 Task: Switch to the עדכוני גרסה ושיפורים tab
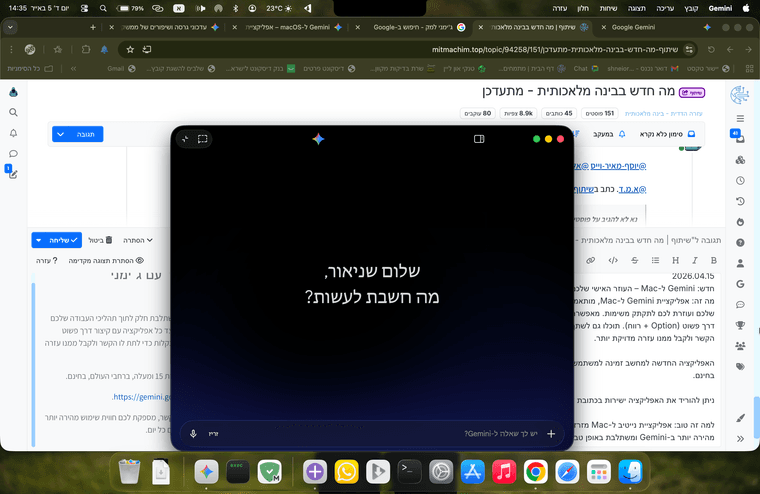pyautogui.click(x=165, y=28)
